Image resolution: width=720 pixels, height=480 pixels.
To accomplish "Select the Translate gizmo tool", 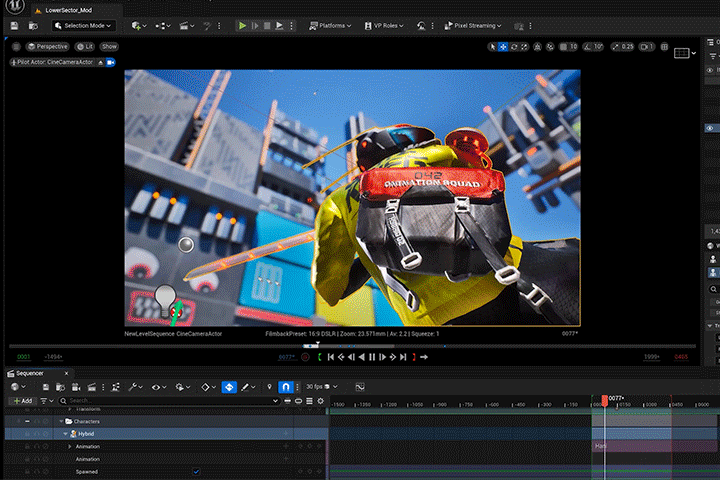I will click(503, 47).
